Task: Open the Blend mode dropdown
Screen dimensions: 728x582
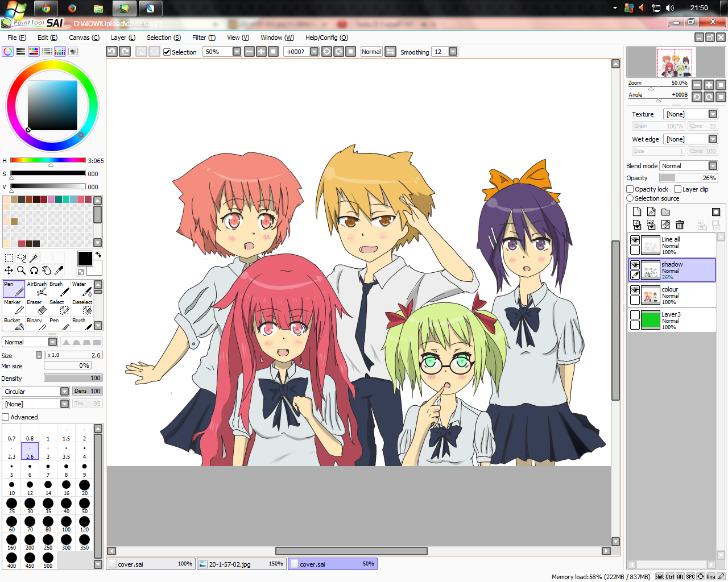Action: click(689, 166)
